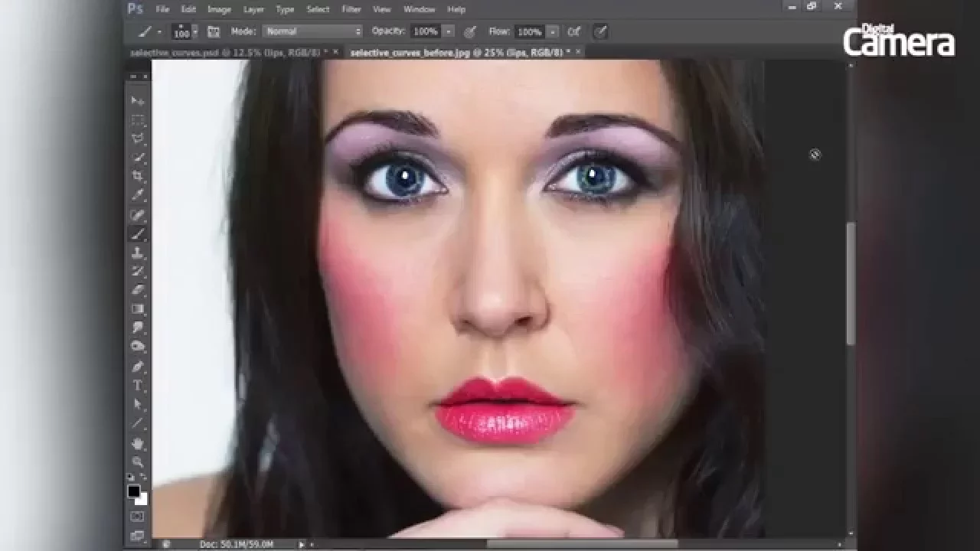This screenshot has width=980, height=551.
Task: Change the screen mode
Action: tap(138, 535)
